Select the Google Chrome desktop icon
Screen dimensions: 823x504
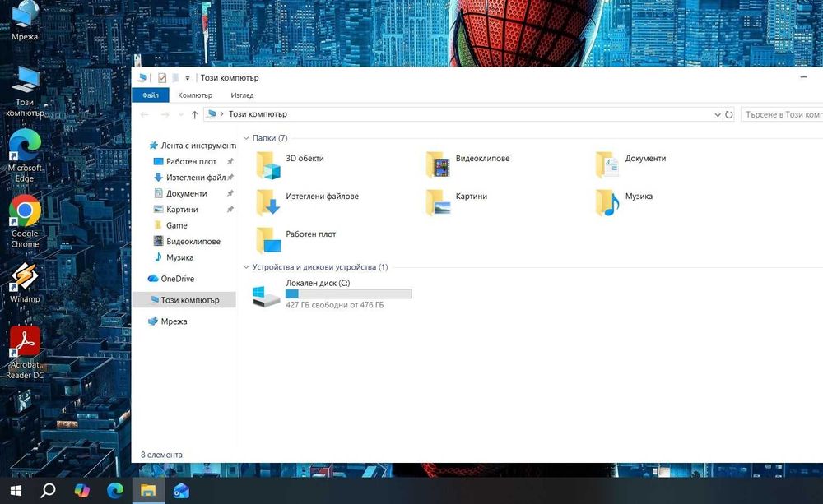click(25, 222)
